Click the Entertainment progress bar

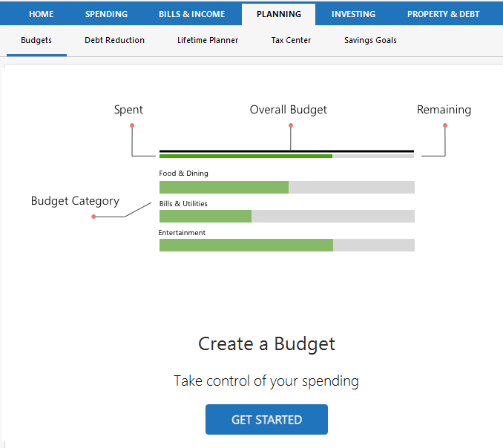pos(286,245)
